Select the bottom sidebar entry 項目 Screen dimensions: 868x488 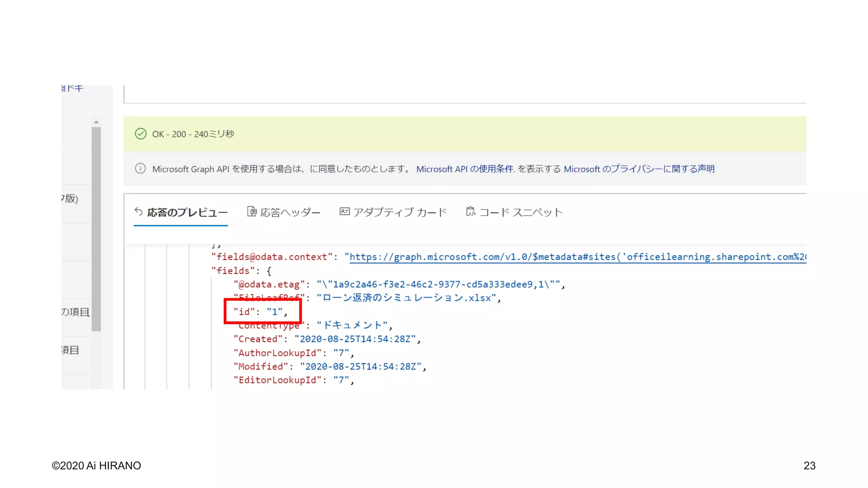pos(70,350)
